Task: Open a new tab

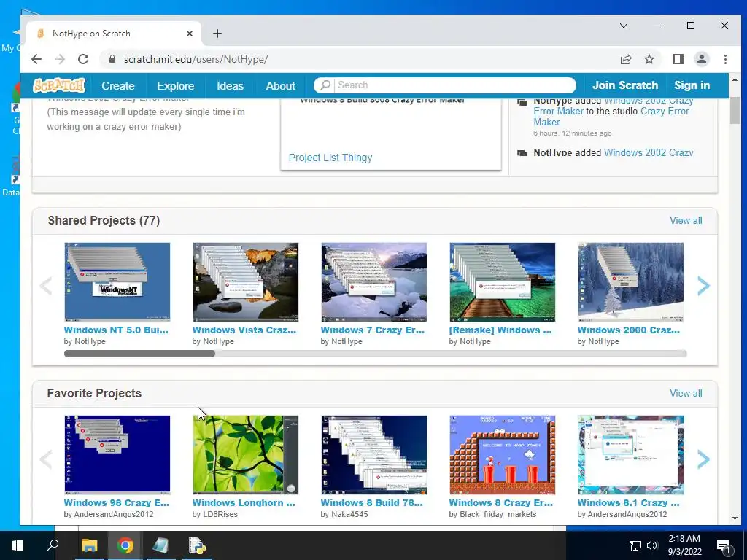Action: (217, 34)
